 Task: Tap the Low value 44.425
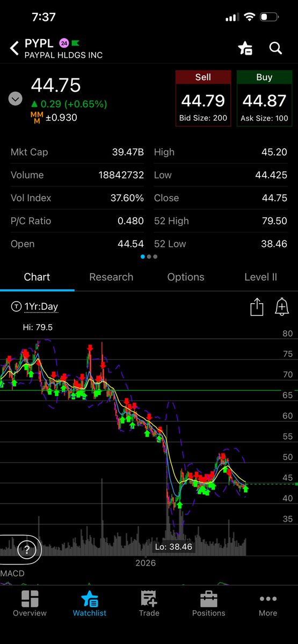click(x=272, y=175)
